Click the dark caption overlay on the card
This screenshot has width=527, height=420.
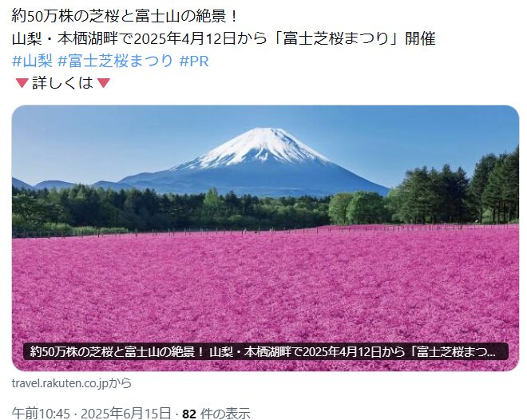tap(266, 352)
